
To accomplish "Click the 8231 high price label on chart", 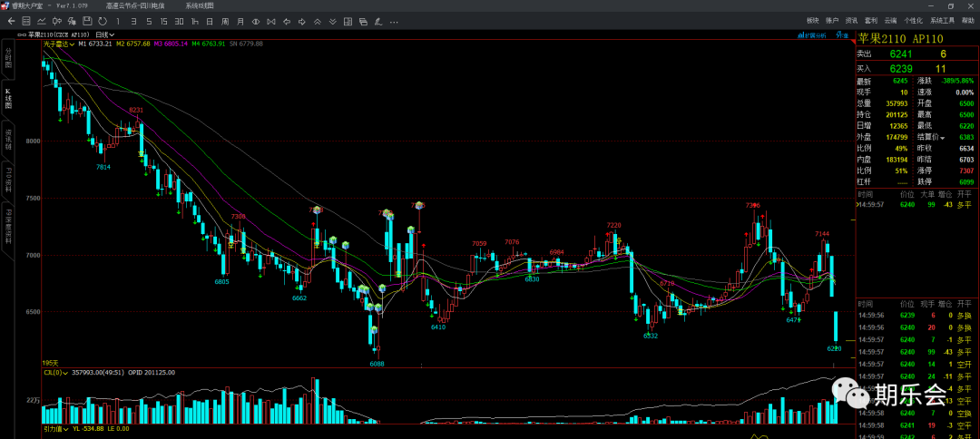I will click(136, 110).
